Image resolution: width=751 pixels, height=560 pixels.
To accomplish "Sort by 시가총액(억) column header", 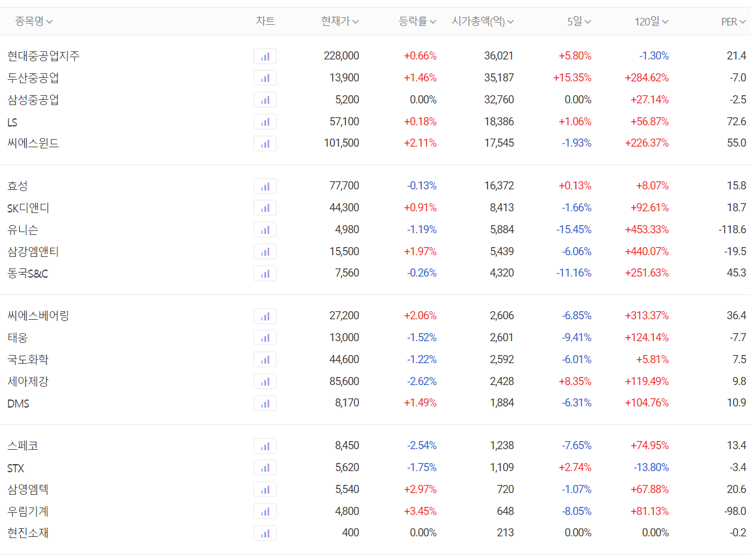I will click(482, 21).
